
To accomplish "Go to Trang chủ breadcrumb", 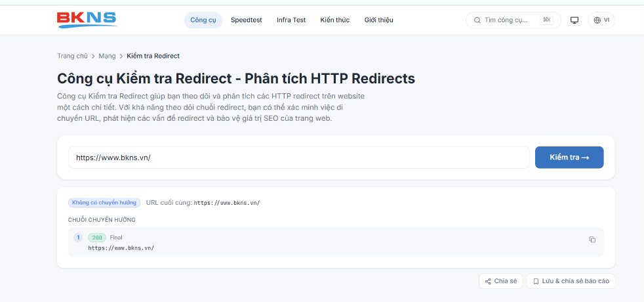I will (72, 56).
